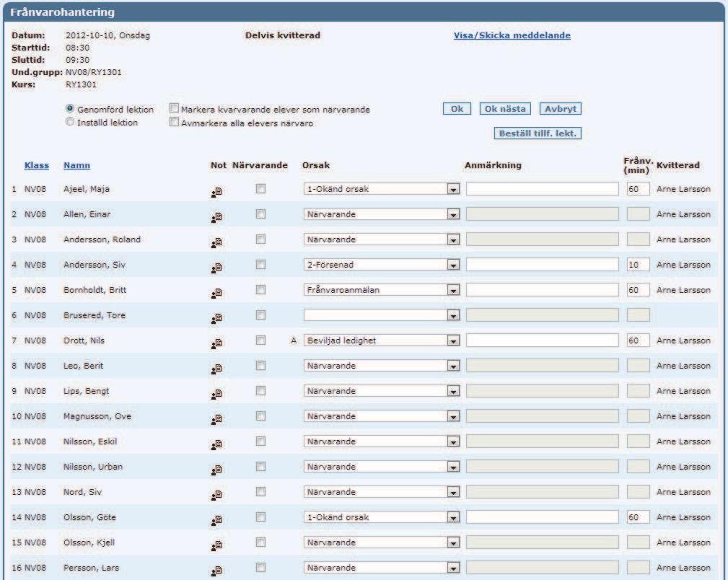Select Inställd lektion radio button
The width and height of the screenshot is (728, 580).
(x=70, y=122)
